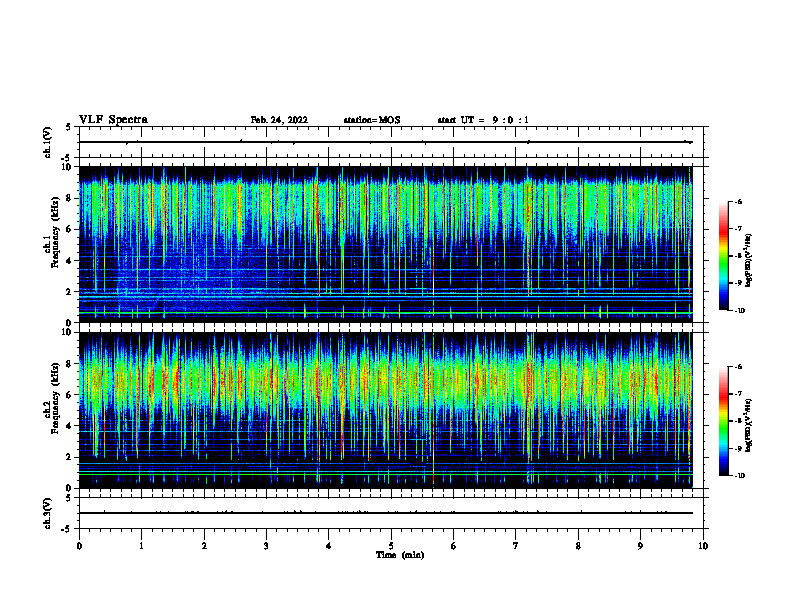Viewport: 792px width, 612px height.
Task: Click the log(PSD) label beside ch.2 colorbar
Action: tap(749, 425)
